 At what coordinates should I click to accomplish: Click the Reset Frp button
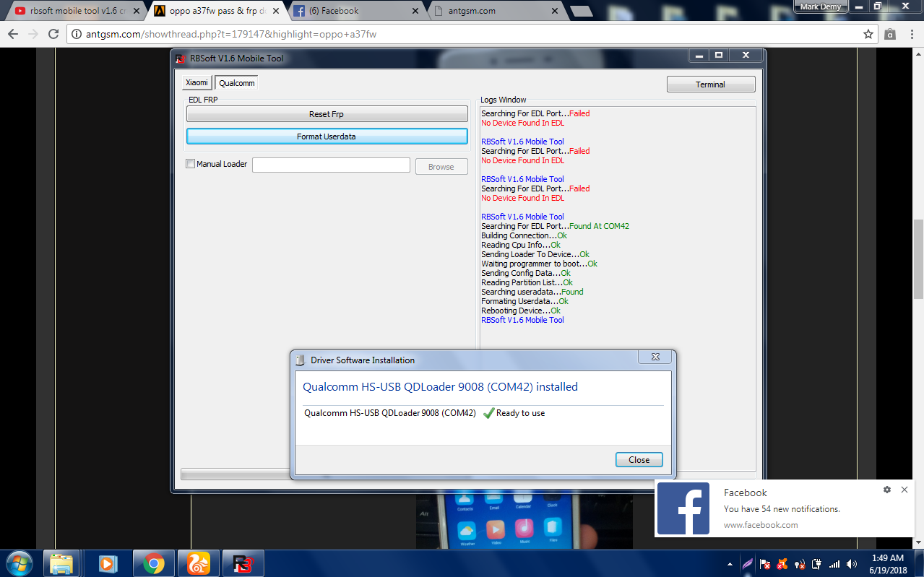point(327,114)
